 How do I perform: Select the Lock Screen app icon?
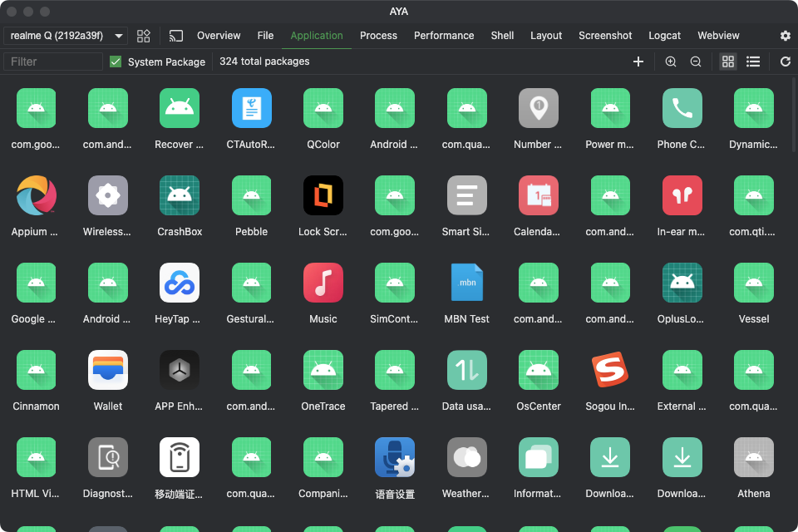(323, 195)
